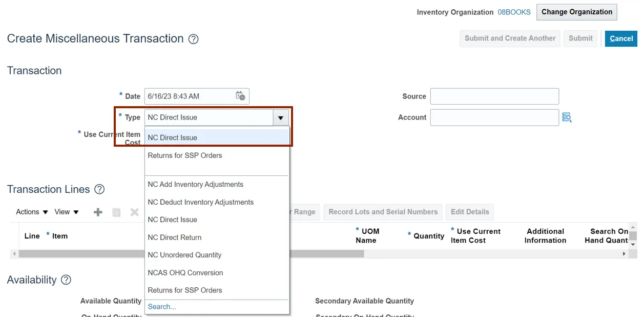Image resolution: width=644 pixels, height=317 pixels.
Task: Click Search link in Type list
Action: click(x=161, y=307)
